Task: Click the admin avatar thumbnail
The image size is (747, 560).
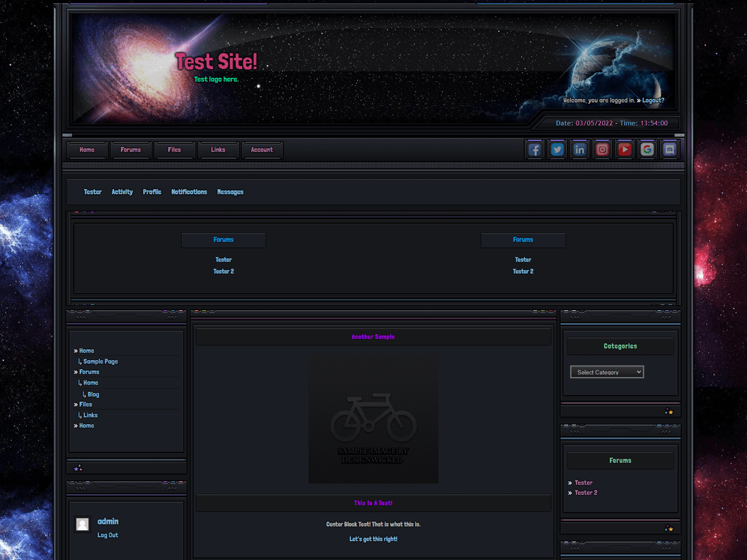Action: click(x=82, y=524)
